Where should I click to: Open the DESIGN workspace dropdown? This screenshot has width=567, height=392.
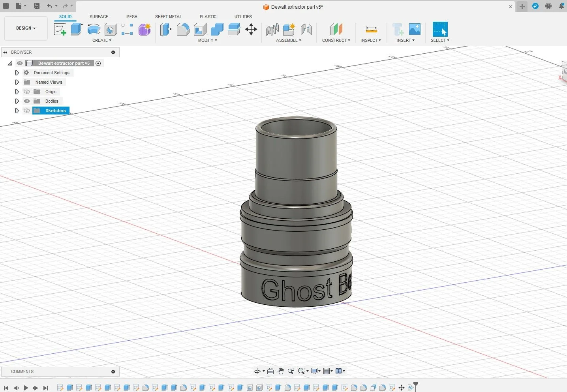26,28
